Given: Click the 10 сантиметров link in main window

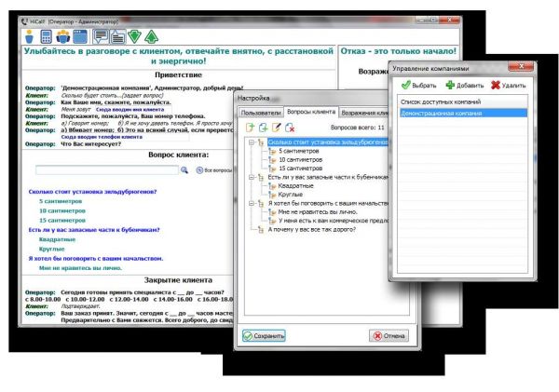Looking at the screenshot, I should coord(62,211).
